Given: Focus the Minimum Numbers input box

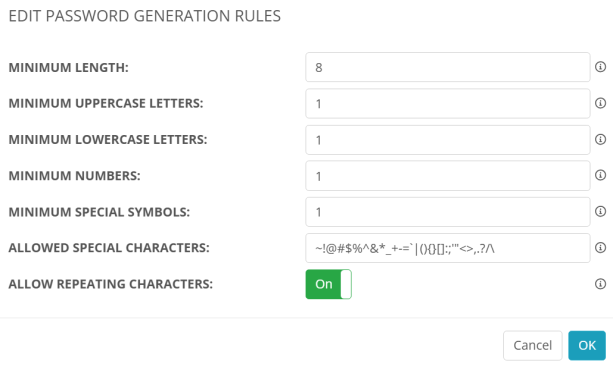Looking at the screenshot, I should [x=448, y=176].
